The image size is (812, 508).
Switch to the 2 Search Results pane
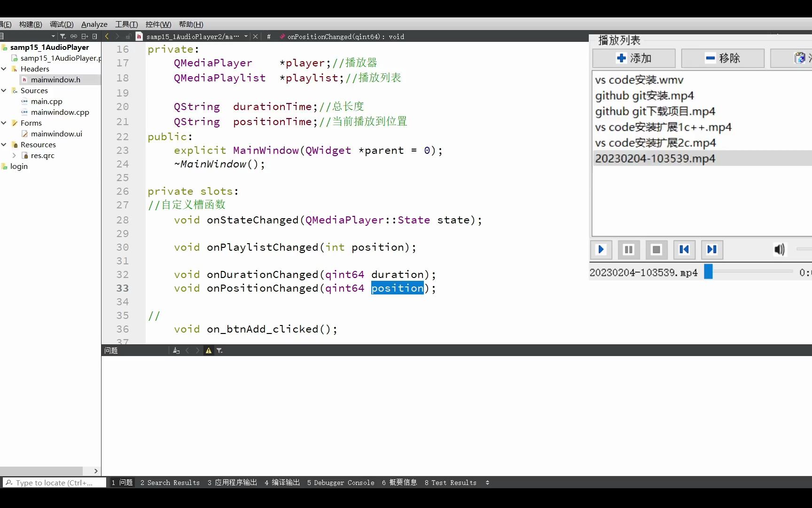(x=170, y=483)
